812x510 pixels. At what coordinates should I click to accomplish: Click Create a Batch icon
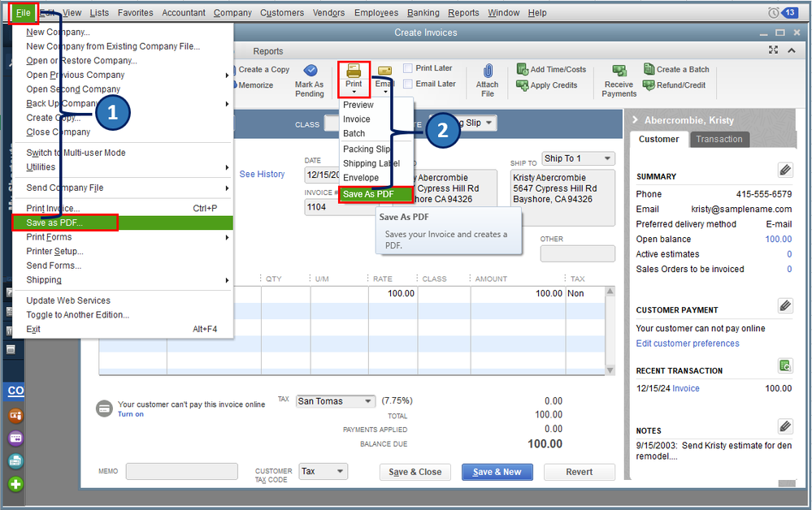(649, 69)
